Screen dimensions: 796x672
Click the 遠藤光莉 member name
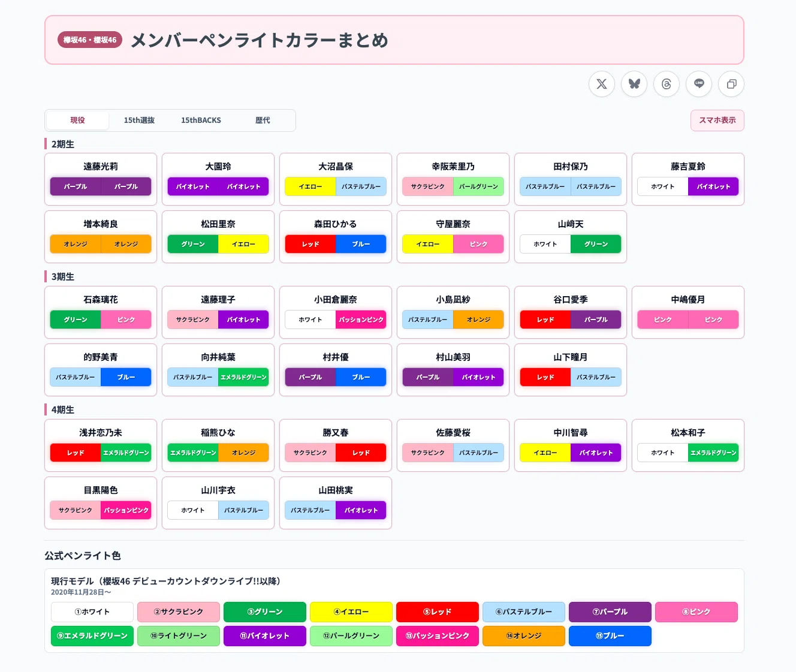pos(101,167)
